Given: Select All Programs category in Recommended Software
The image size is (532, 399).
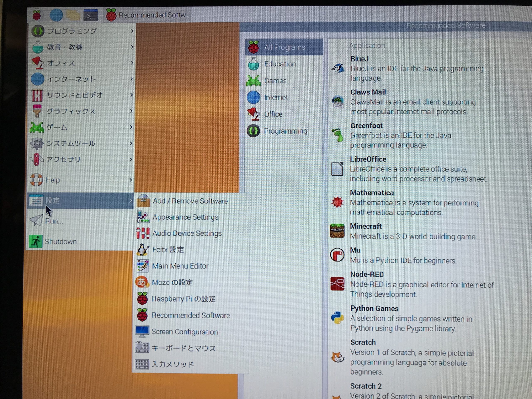Looking at the screenshot, I should click(x=284, y=47).
